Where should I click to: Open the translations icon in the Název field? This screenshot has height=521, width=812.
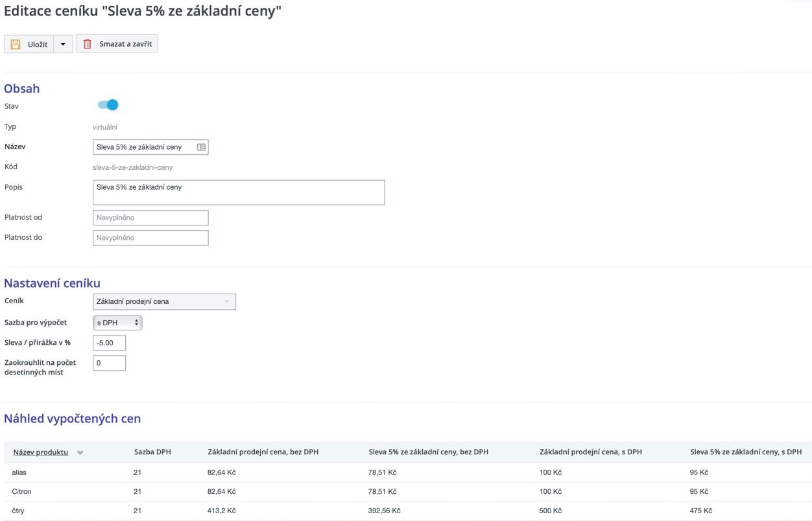click(x=202, y=146)
